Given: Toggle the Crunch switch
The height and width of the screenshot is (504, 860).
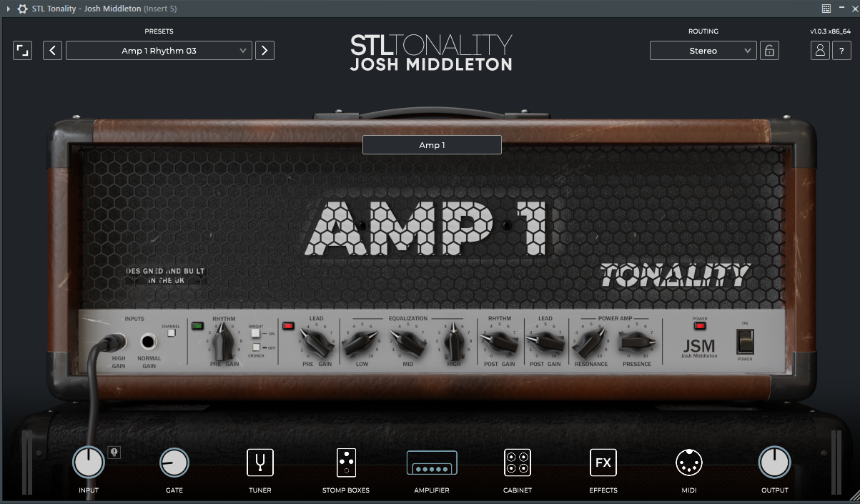Looking at the screenshot, I should click(256, 347).
